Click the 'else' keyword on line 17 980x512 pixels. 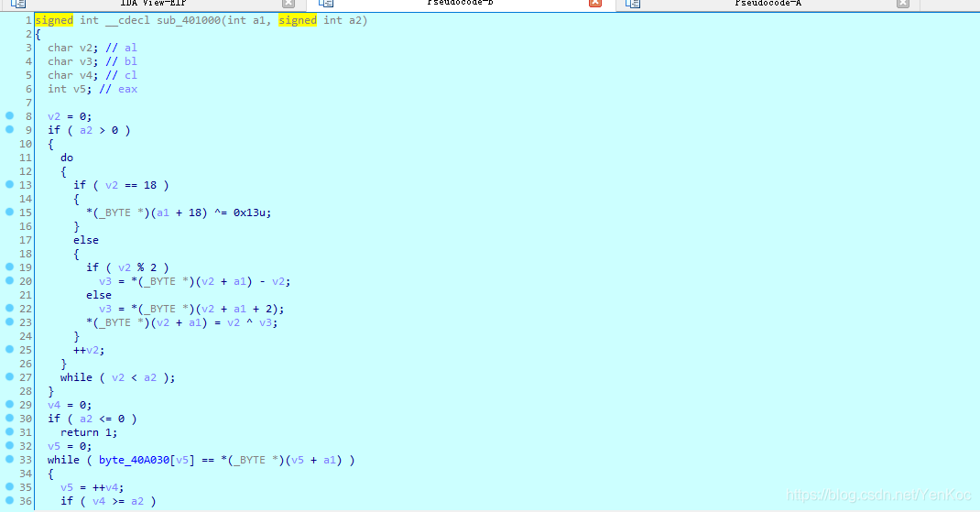tap(85, 240)
